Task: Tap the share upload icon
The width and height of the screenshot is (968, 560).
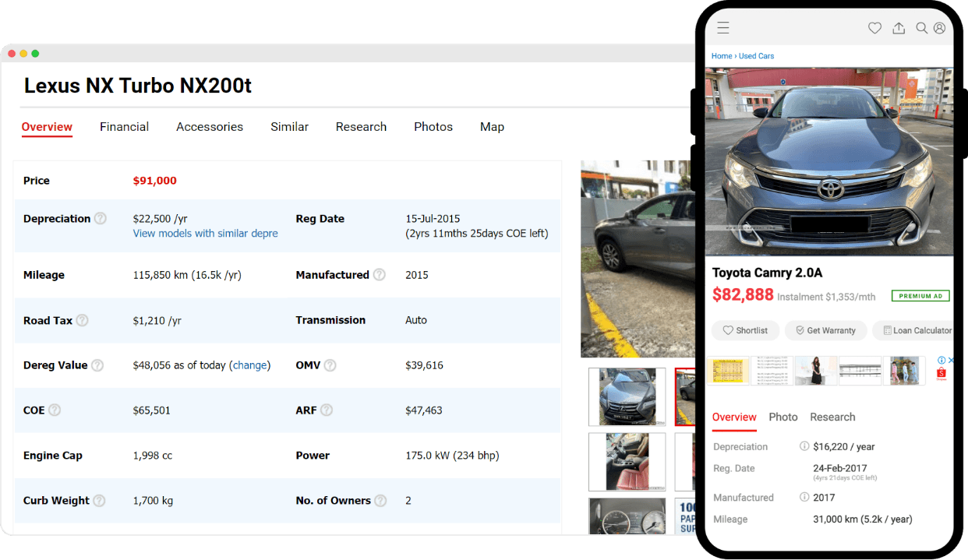Action: click(x=899, y=28)
